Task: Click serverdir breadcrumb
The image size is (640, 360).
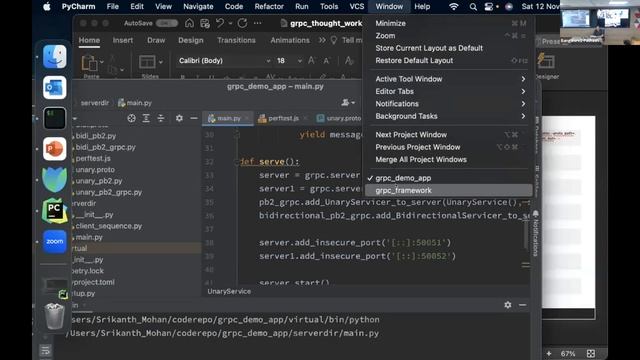Action: [95, 103]
